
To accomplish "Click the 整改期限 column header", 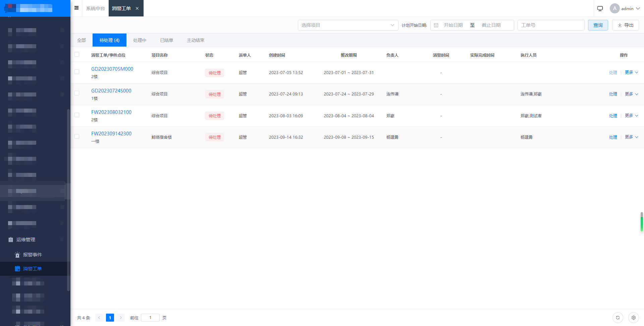I will [349, 55].
